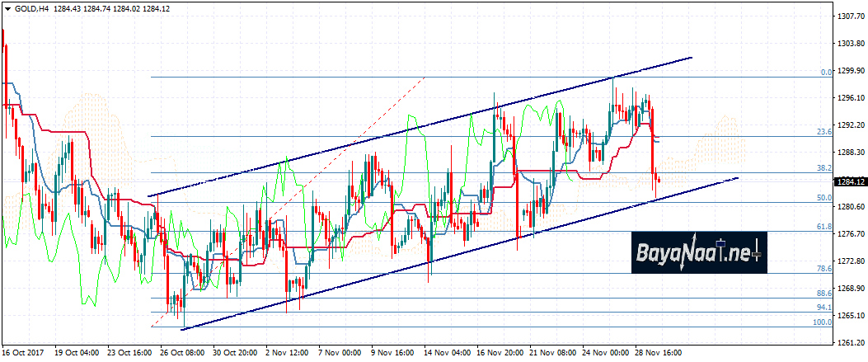
Task: Open the dropdown arrow beside GOLD,H4
Action: [x=7, y=8]
